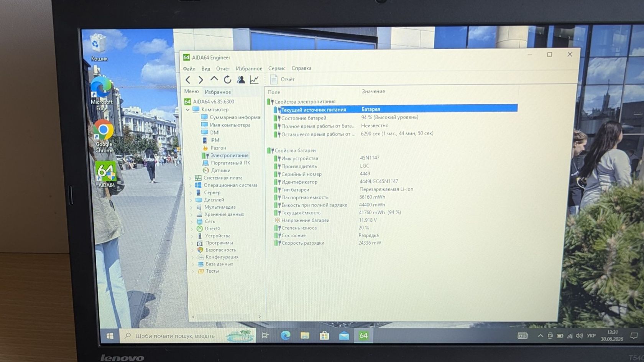
Task: Go back with the AIDA64 back arrow
Action: (188, 80)
